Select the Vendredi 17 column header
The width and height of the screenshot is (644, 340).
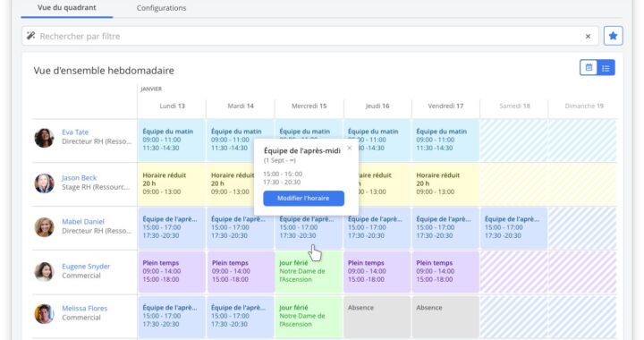[x=445, y=106]
